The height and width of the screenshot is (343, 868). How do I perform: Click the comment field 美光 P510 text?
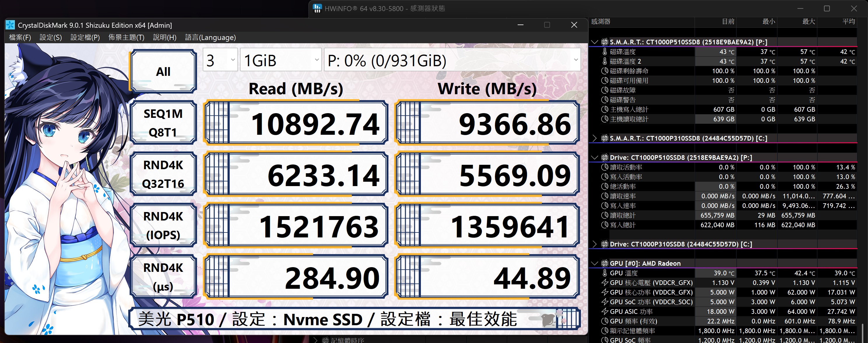pos(354,319)
